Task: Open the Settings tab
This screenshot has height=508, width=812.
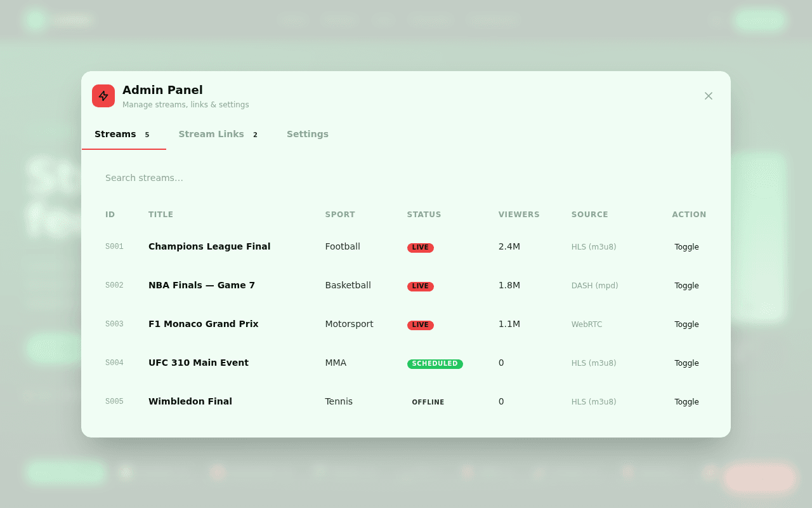Action: click(308, 135)
